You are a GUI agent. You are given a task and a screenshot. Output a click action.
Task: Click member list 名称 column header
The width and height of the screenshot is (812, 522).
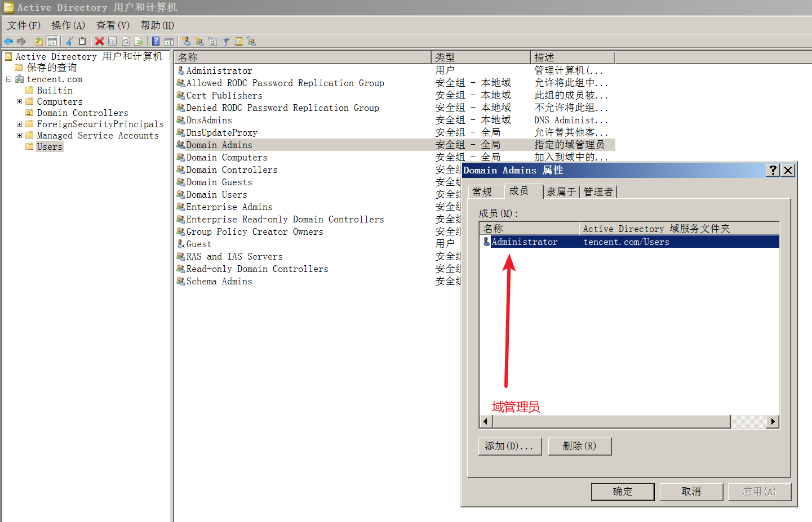530,228
